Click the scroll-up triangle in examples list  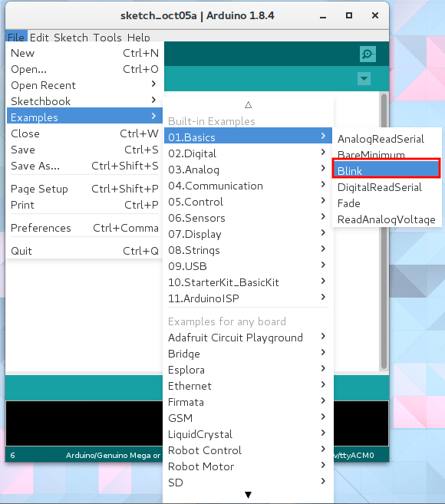click(x=248, y=105)
